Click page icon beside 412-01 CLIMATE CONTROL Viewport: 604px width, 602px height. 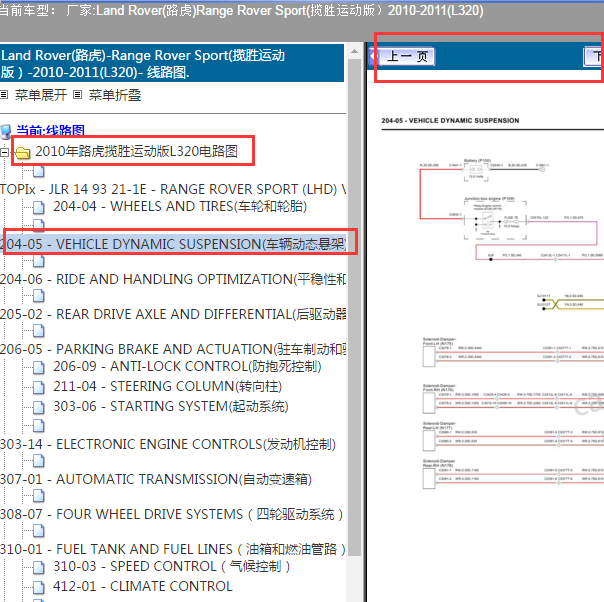tap(39, 588)
